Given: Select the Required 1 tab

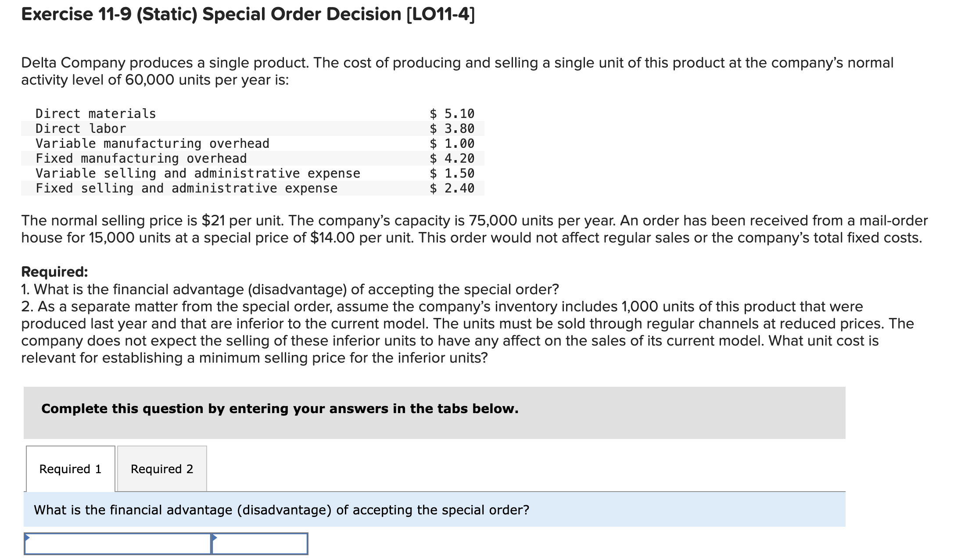Looking at the screenshot, I should [70, 468].
